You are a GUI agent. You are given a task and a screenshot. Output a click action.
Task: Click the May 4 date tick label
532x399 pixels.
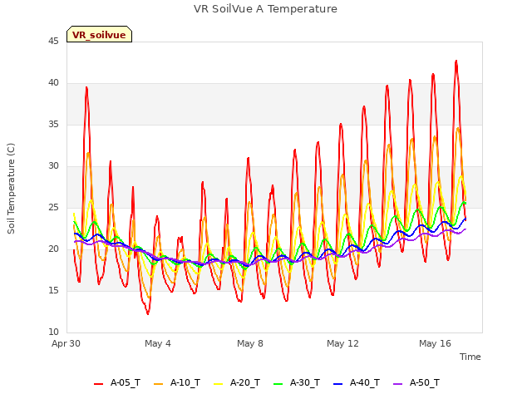click(x=158, y=343)
